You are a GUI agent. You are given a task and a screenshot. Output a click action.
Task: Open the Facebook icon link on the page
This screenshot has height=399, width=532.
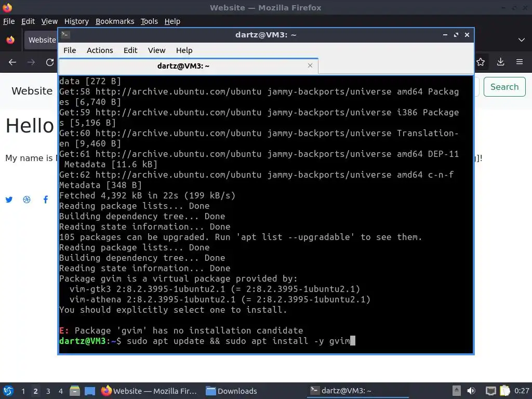pyautogui.click(x=46, y=199)
